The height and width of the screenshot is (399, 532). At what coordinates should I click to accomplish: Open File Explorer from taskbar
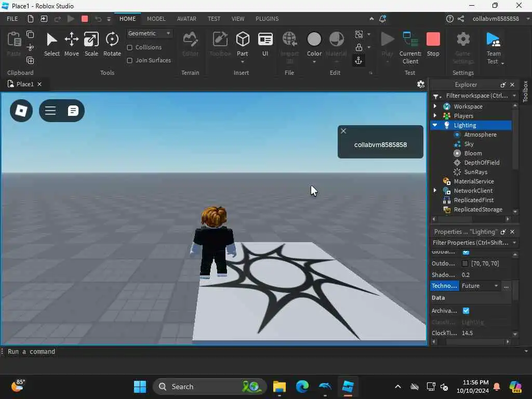coord(279,387)
